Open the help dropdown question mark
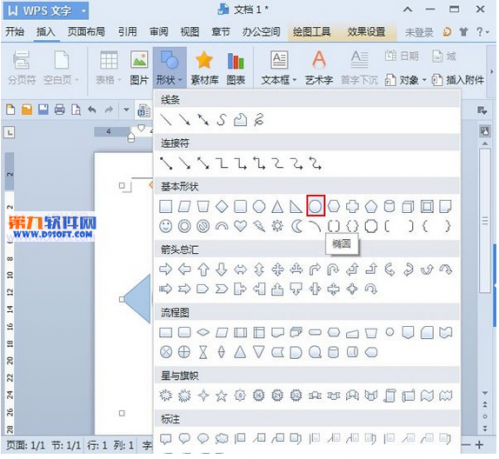 coord(482,32)
